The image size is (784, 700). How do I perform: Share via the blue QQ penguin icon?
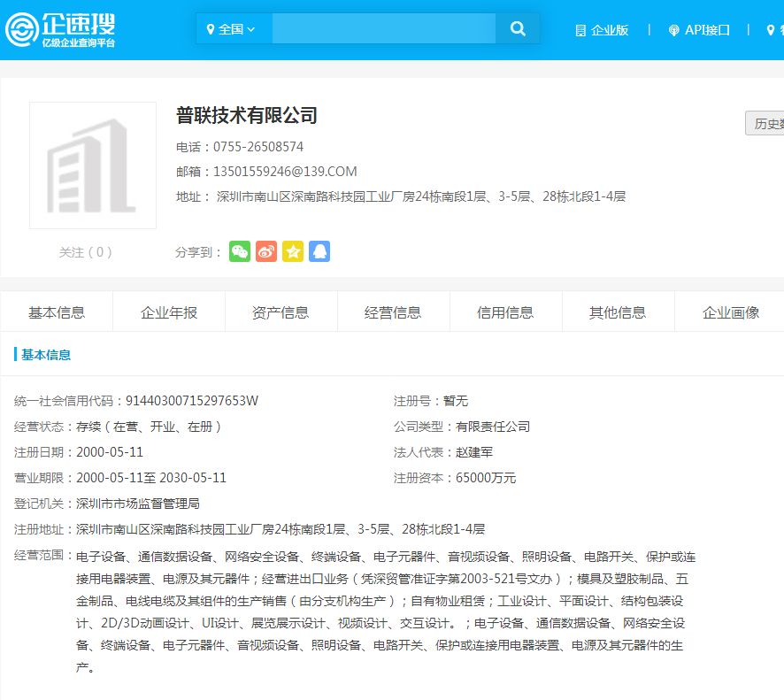coord(319,251)
